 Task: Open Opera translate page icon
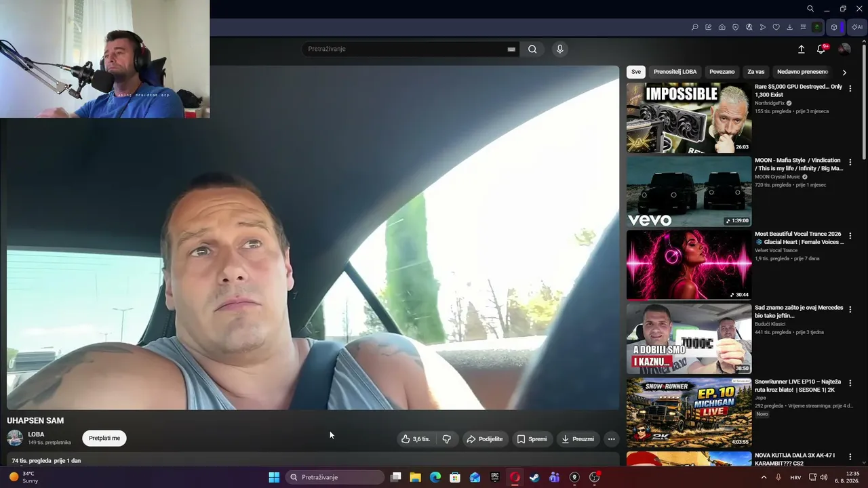(749, 27)
